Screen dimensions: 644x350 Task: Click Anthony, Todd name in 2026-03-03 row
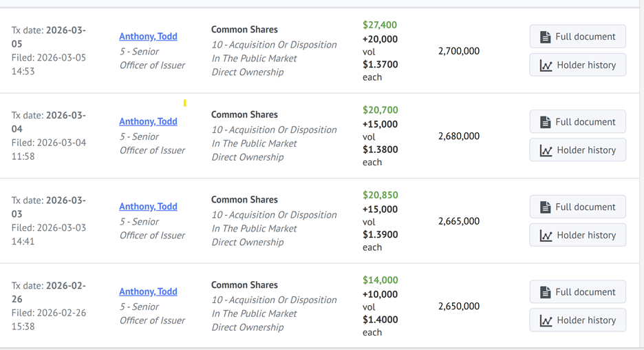pos(148,207)
